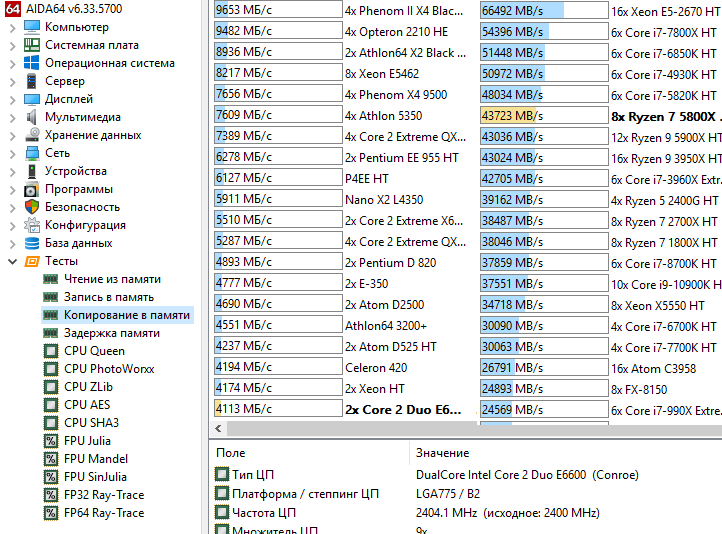This screenshot has height=534, width=722.
Task: Select the Программы icon
Action: click(32, 189)
